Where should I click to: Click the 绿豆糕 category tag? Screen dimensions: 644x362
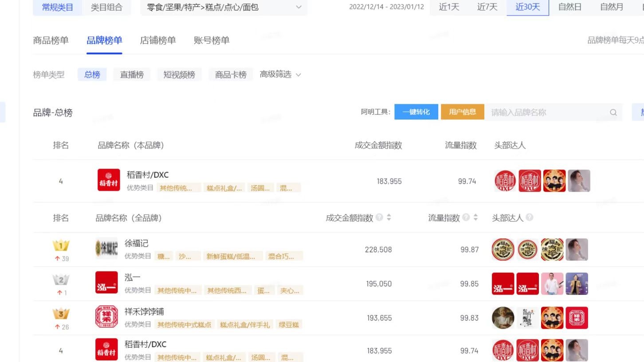tap(289, 324)
